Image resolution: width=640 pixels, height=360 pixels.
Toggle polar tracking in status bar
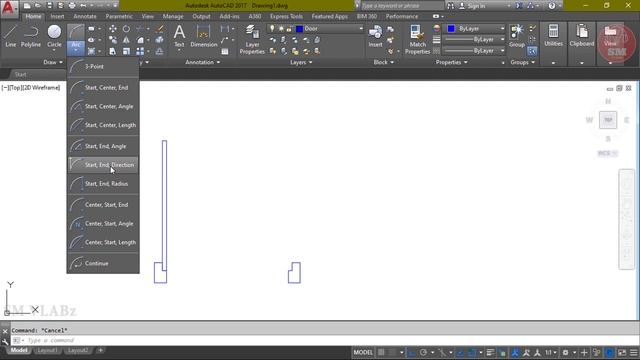coord(423,352)
